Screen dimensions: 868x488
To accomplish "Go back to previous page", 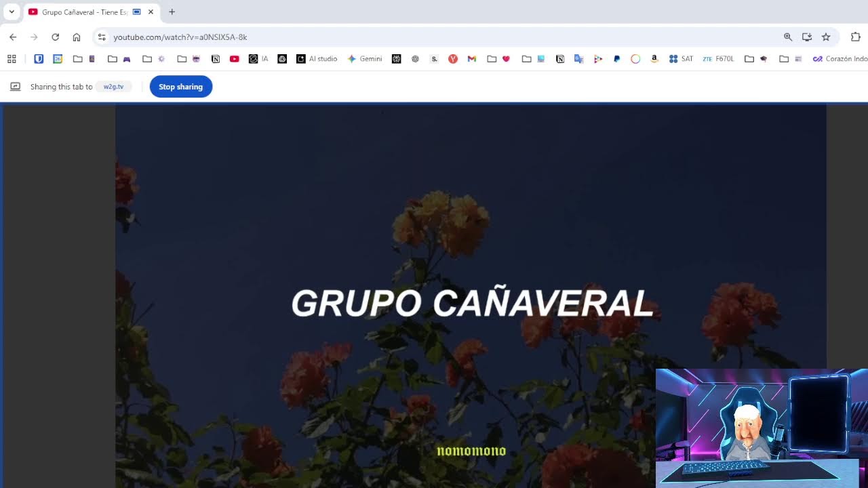I will tap(13, 37).
